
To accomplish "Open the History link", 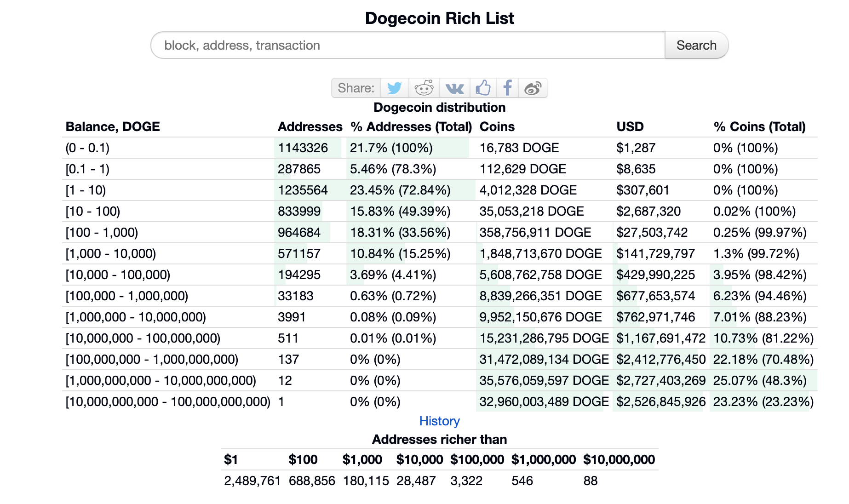I will point(439,421).
